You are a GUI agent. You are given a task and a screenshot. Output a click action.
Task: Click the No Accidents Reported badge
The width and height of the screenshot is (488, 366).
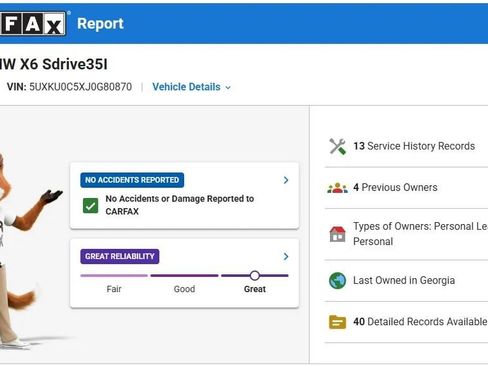tap(132, 180)
